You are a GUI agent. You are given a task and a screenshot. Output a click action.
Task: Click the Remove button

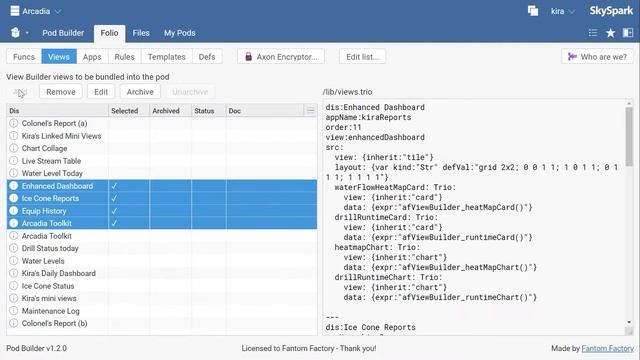point(61,92)
